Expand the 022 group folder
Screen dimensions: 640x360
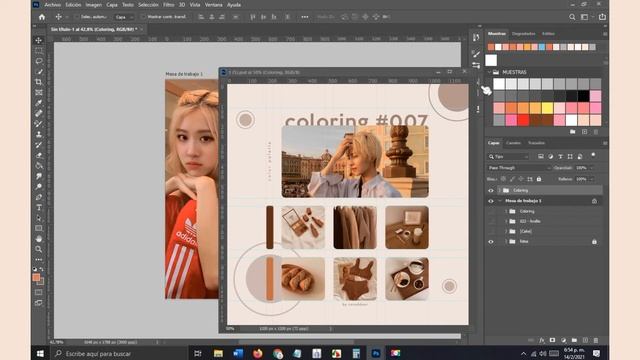[x=506, y=221]
